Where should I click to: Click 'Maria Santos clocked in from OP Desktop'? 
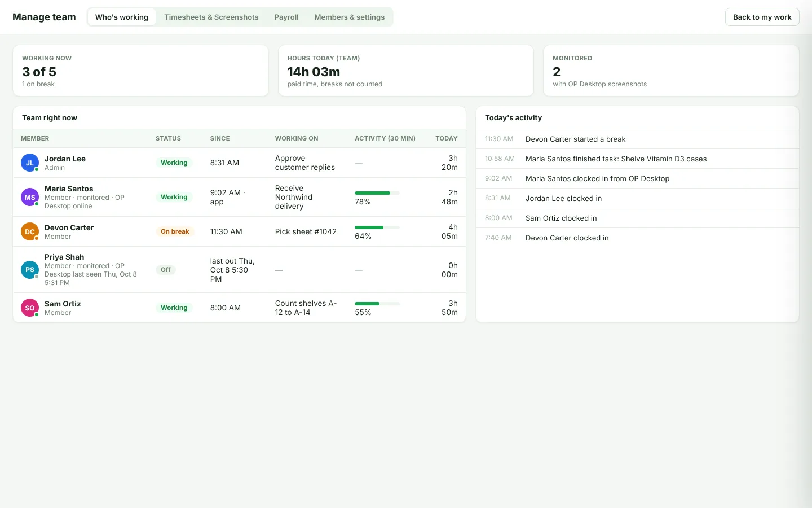(x=637, y=178)
